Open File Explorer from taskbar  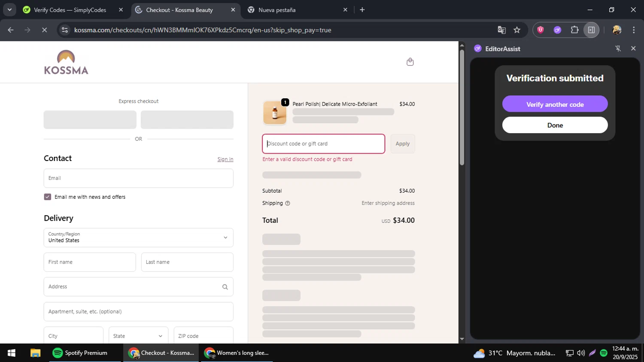point(35,353)
